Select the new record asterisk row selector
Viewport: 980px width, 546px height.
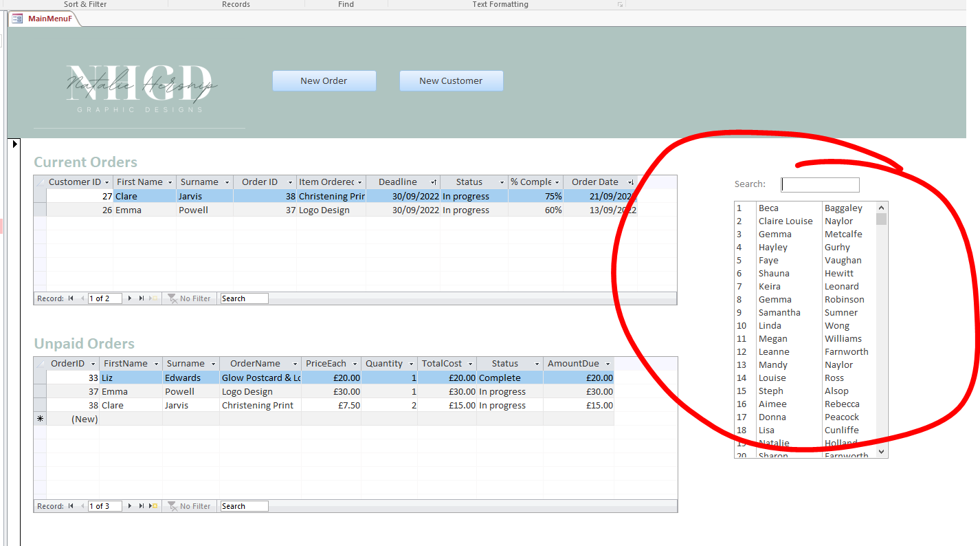[40, 419]
